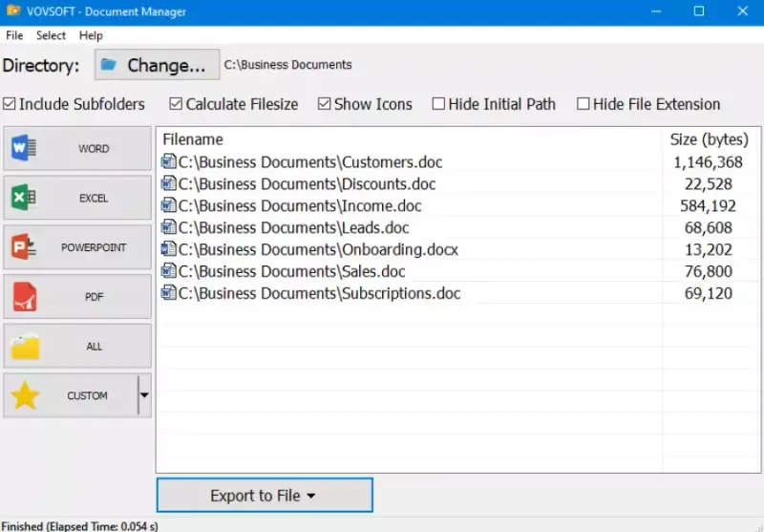764x532 pixels.
Task: Click the VOVSOFT app icon in title bar
Action: coord(13,11)
